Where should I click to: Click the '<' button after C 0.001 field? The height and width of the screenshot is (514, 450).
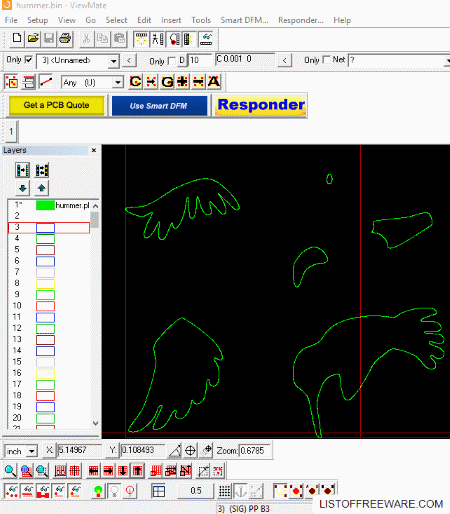(284, 61)
